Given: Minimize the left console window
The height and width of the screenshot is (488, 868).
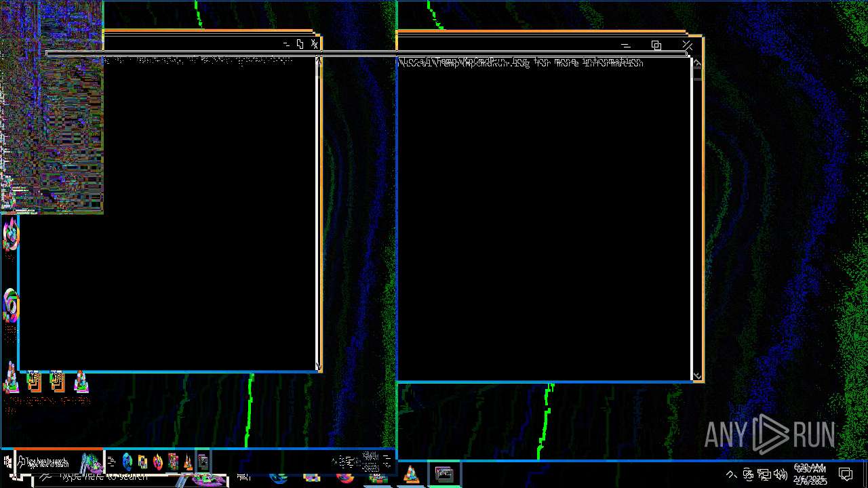Looking at the screenshot, I should [285, 44].
